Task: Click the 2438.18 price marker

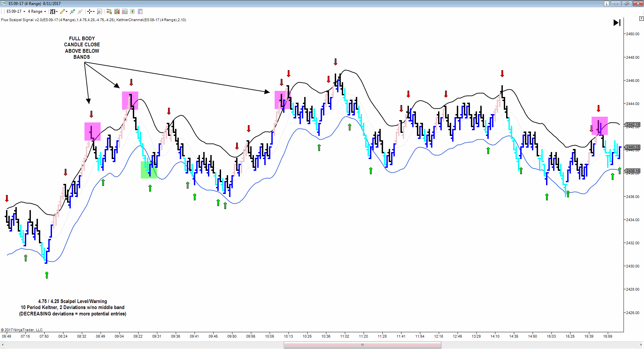Action: (x=633, y=171)
